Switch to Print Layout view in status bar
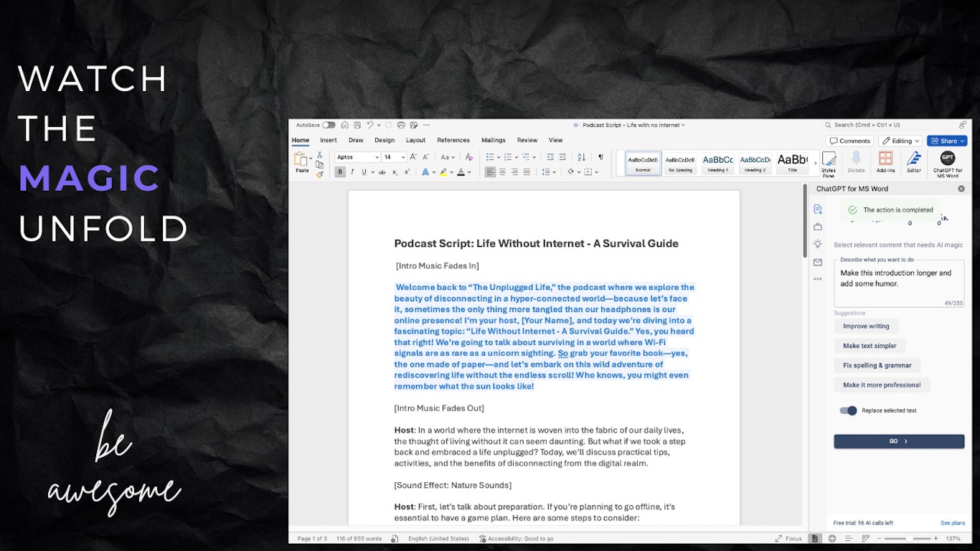 [x=816, y=538]
